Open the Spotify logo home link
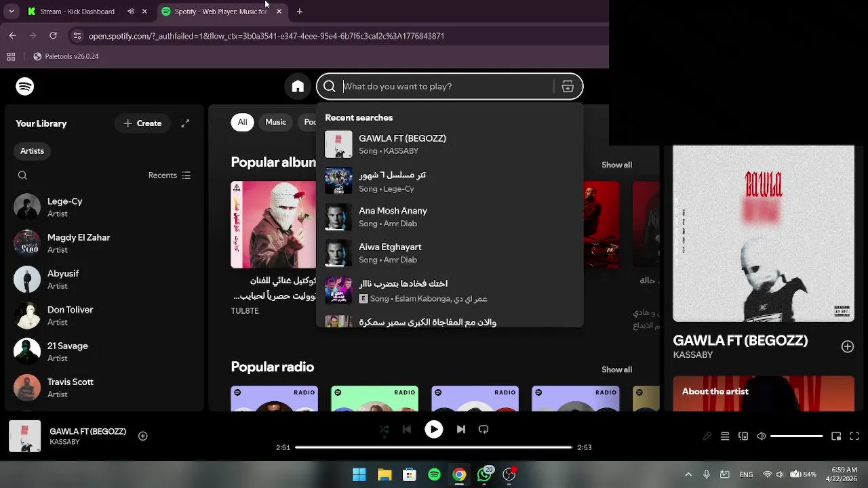Screen dimensions: 868x488 [25, 86]
